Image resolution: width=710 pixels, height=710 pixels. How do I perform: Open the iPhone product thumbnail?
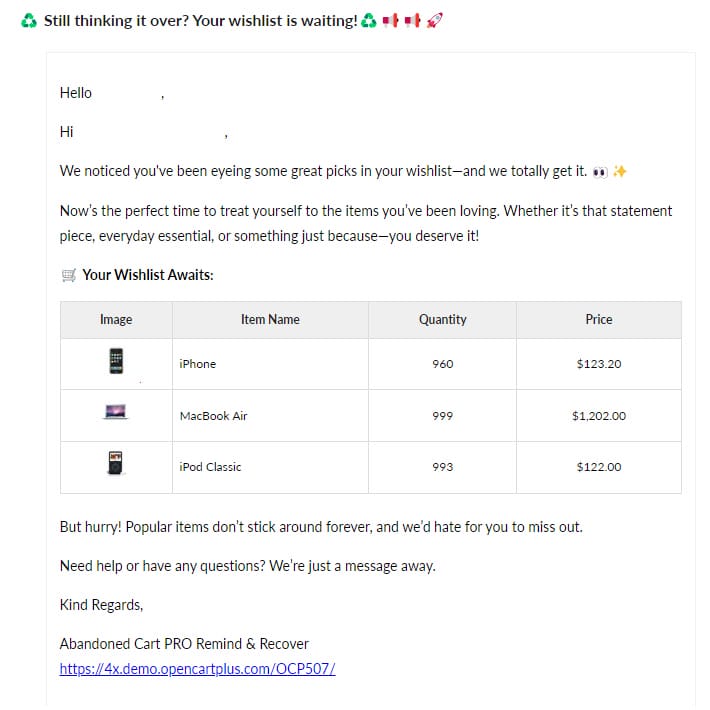[116, 361]
